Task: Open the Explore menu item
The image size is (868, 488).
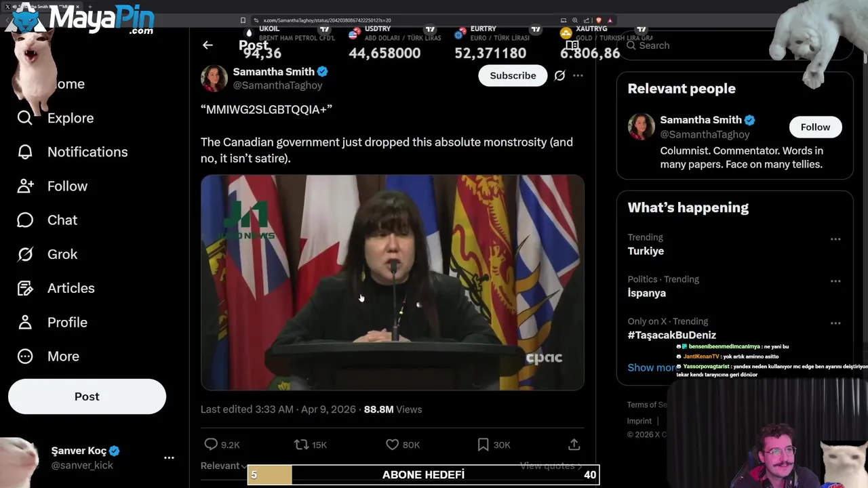Action: 71,118
